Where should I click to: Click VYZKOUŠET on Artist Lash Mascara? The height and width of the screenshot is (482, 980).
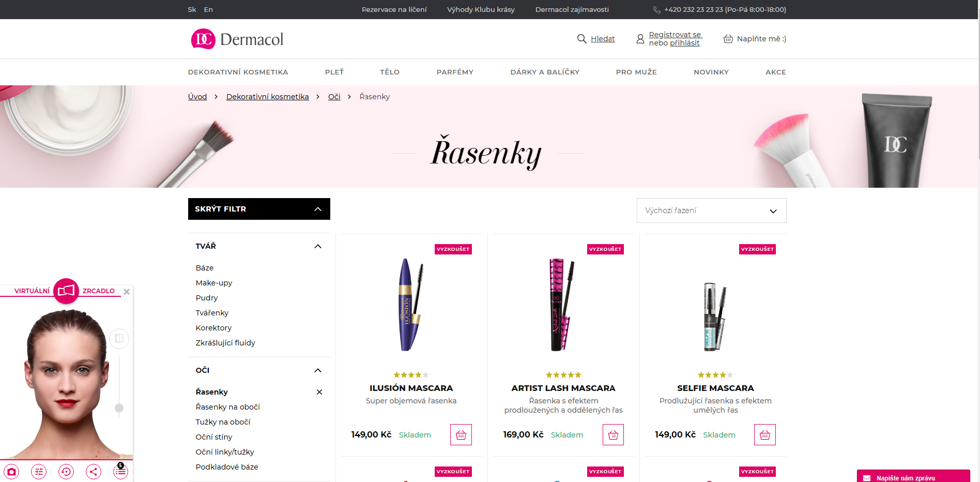pyautogui.click(x=605, y=249)
